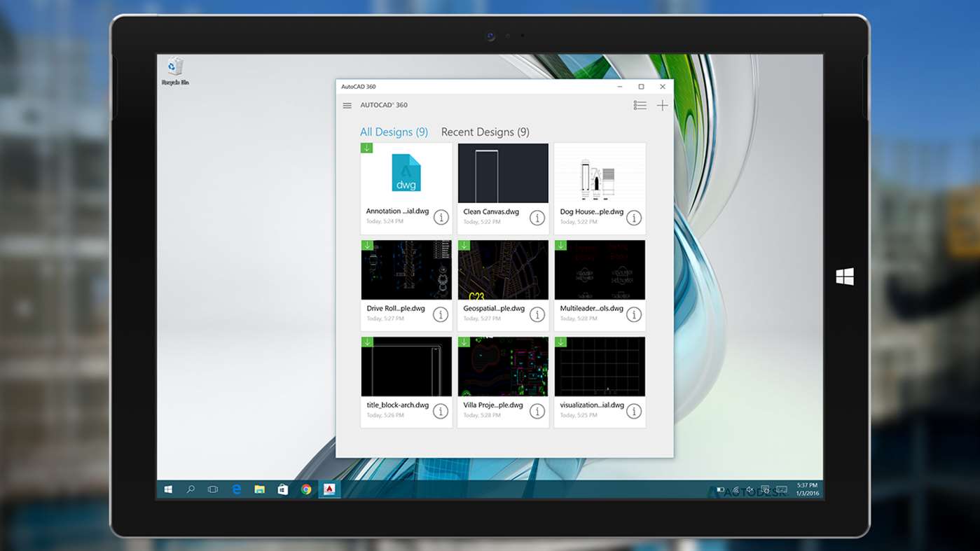Click green download badge on title_block-arch

click(367, 342)
